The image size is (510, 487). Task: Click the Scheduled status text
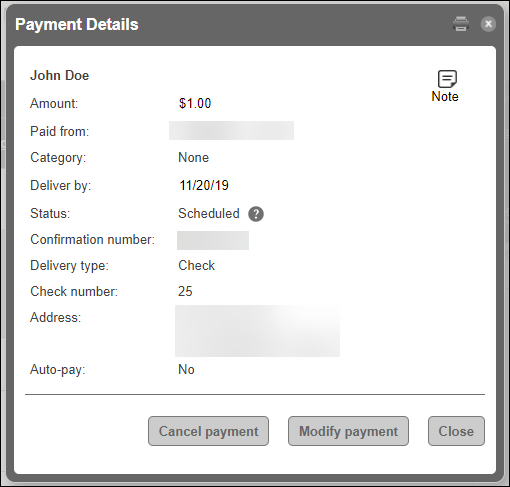coord(209,214)
